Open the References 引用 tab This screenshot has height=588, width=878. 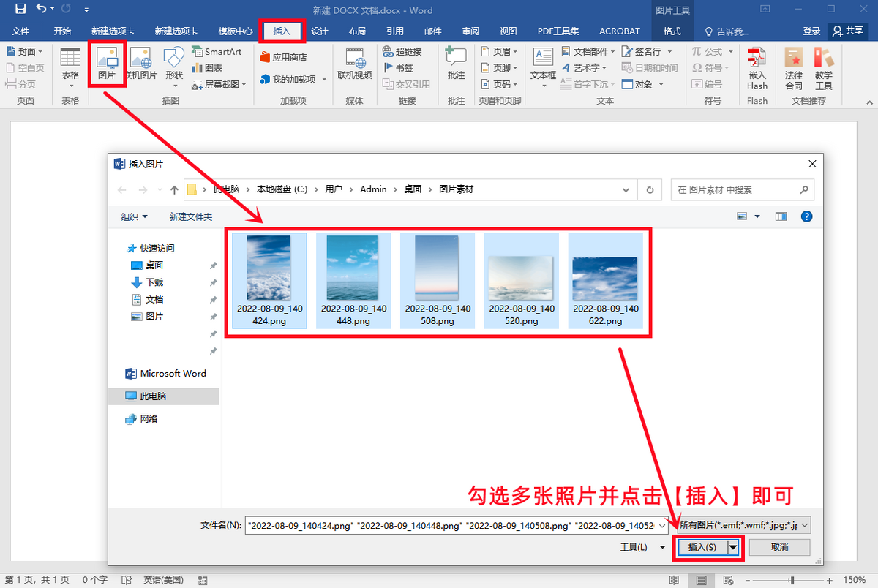[395, 31]
